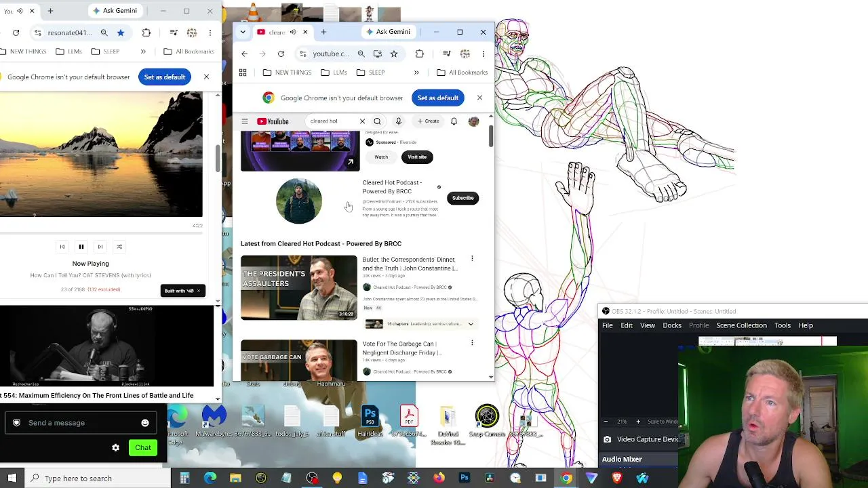Open the OBS Scene Collection menu
The image size is (868, 488).
click(741, 325)
